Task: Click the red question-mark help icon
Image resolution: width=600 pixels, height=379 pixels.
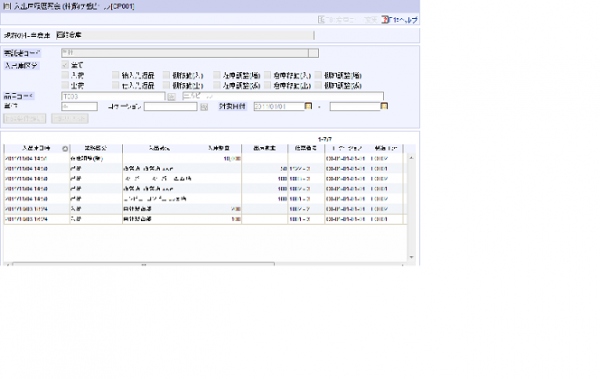Action: tap(385, 20)
